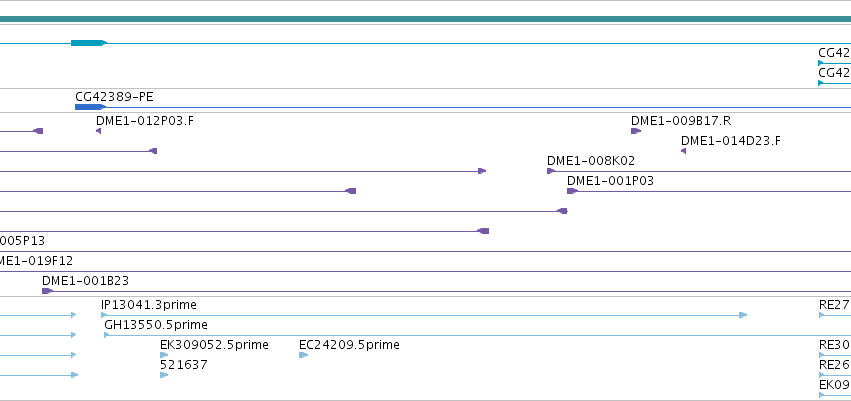Open the IP13041.3prime EST label
The height and width of the screenshot is (401, 851).
point(149,305)
